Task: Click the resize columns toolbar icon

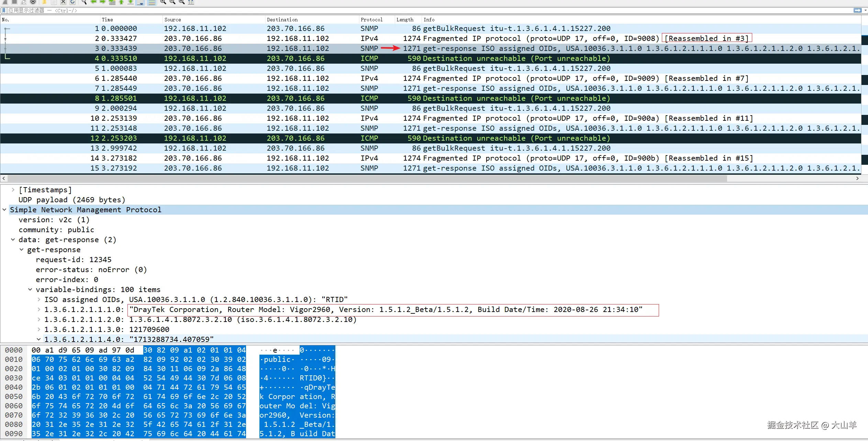Action: 191,2
